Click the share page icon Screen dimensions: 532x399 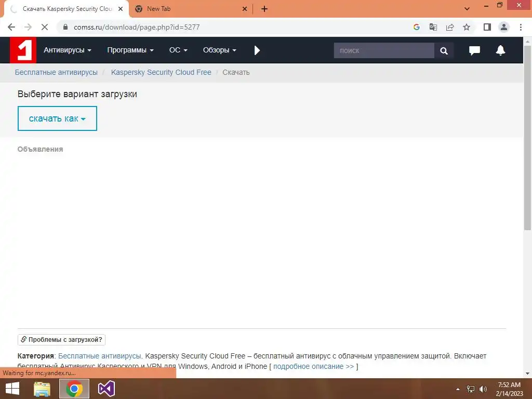pos(450,27)
